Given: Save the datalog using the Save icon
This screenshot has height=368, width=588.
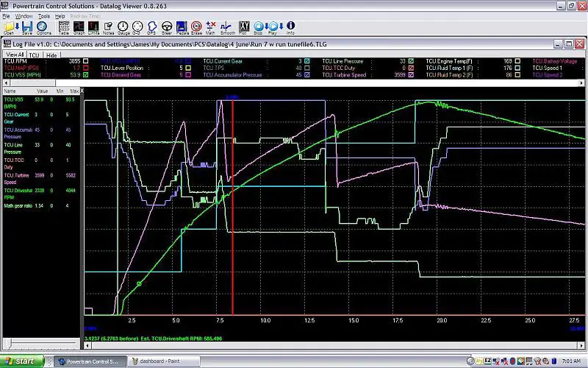Looking at the screenshot, I should click(27, 27).
